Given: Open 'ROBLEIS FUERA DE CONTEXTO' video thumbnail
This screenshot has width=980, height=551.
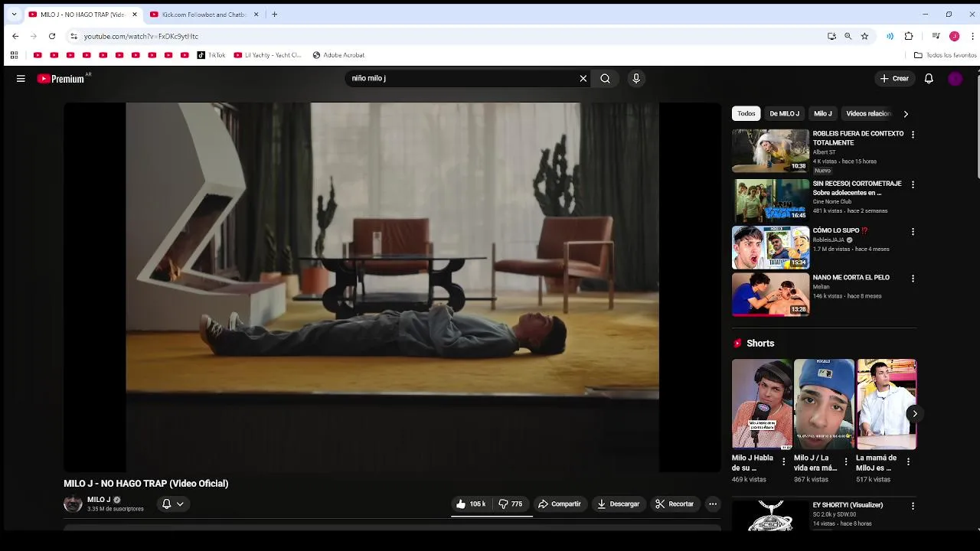Looking at the screenshot, I should click(x=770, y=151).
